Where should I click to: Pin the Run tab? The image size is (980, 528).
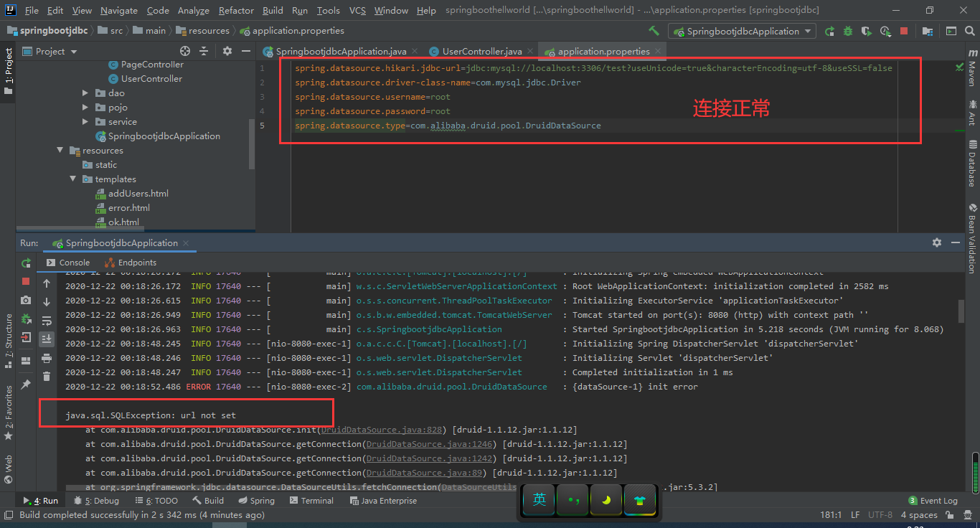pyautogui.click(x=26, y=385)
